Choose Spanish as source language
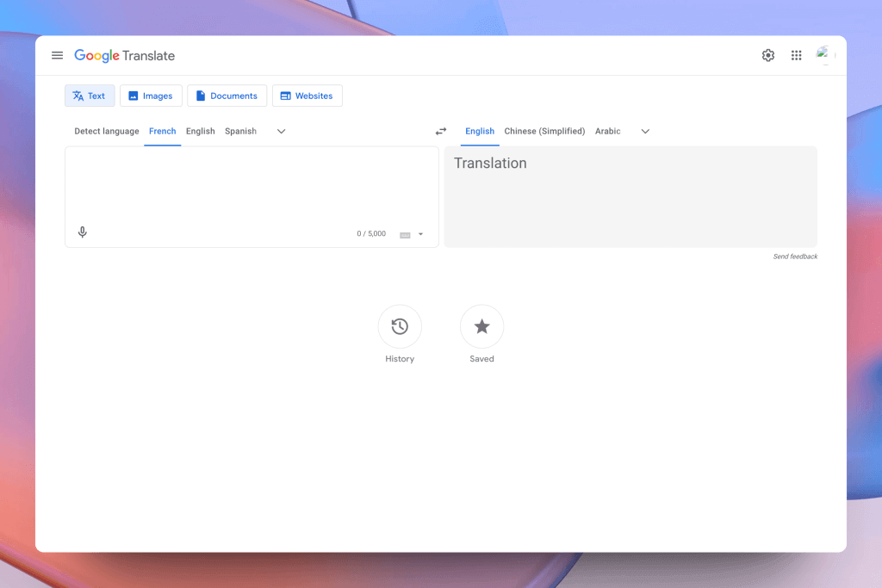The height and width of the screenshot is (588, 882). click(x=240, y=132)
